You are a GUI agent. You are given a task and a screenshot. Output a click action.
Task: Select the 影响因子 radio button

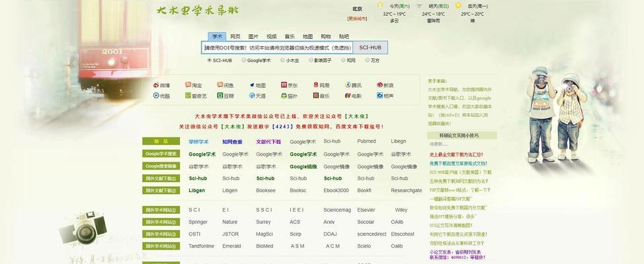click(311, 60)
